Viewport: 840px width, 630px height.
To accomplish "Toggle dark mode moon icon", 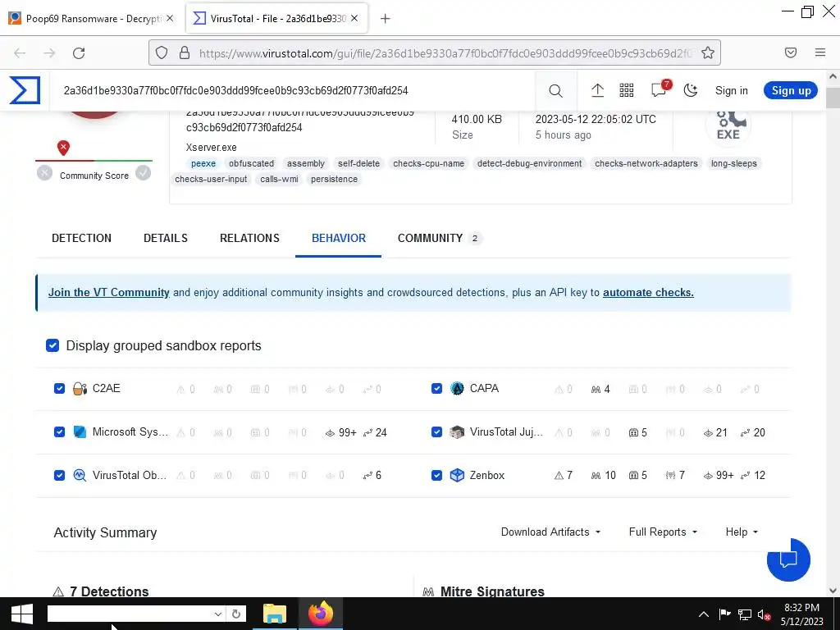I will [x=691, y=90].
